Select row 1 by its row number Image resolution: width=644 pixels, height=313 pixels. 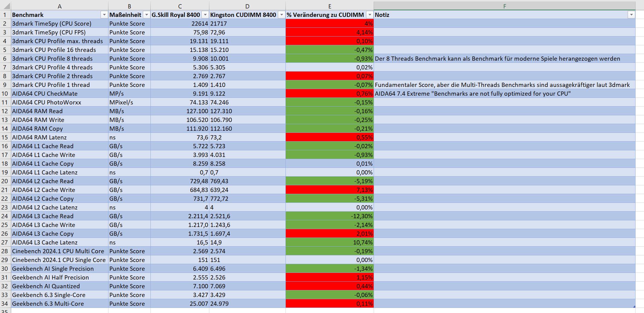(5, 15)
